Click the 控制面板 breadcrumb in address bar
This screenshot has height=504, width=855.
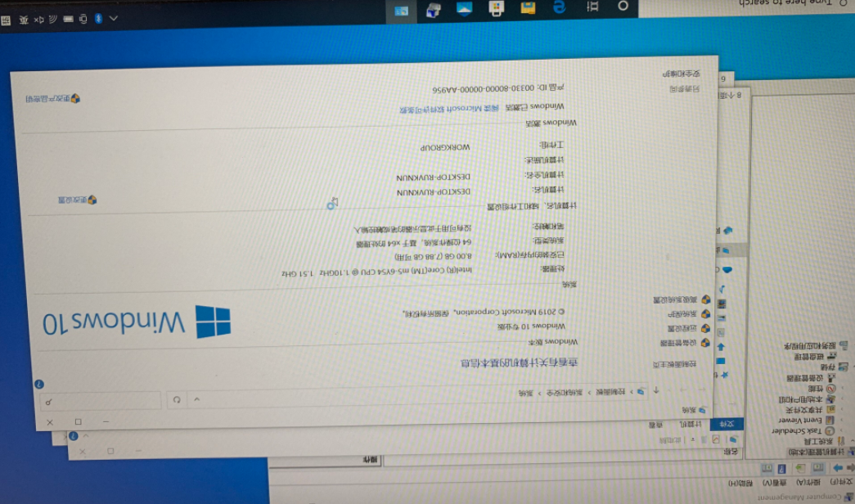(x=611, y=391)
